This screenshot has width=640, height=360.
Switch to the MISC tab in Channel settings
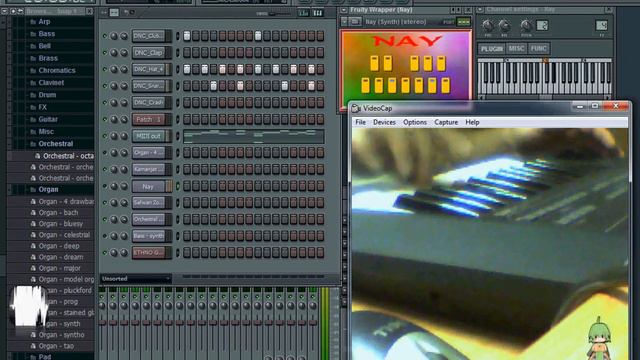click(x=516, y=49)
